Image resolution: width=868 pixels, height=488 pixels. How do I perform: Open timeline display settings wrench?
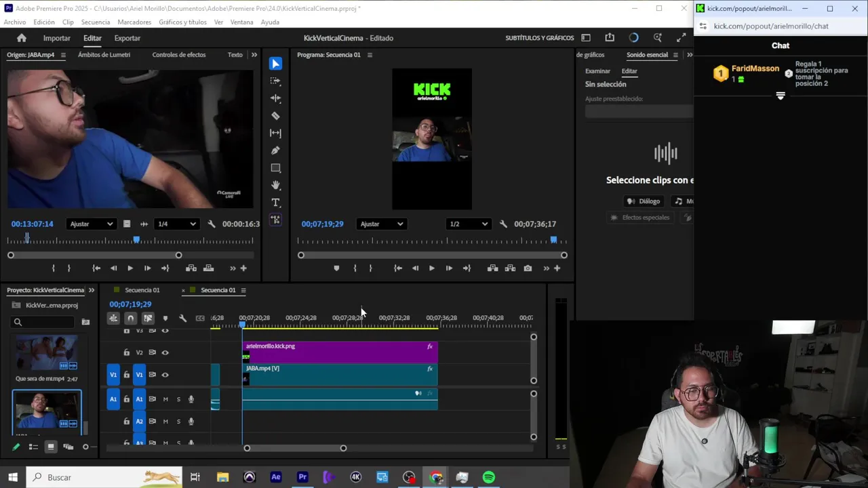click(x=182, y=318)
